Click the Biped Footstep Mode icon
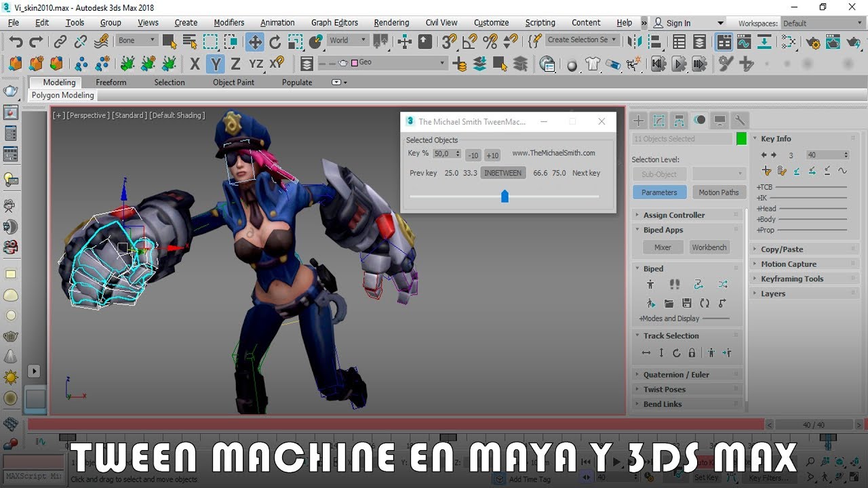Image resolution: width=868 pixels, height=488 pixels. coord(675,285)
